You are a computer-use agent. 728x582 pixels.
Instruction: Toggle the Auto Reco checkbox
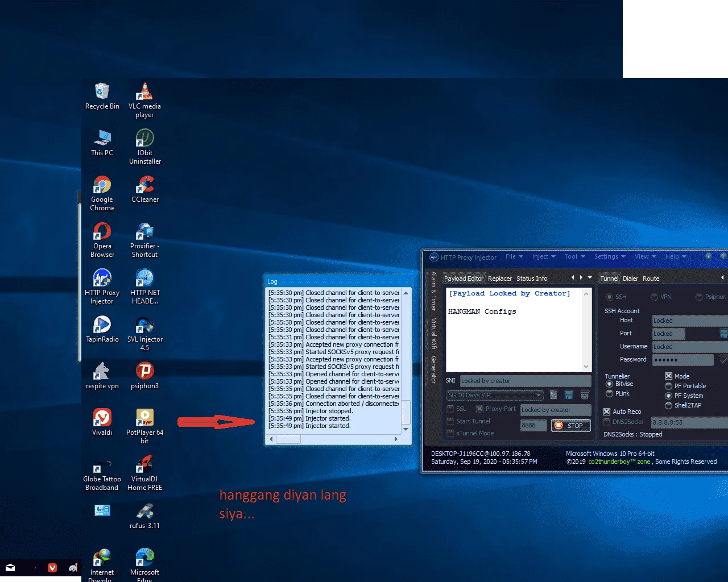pos(607,411)
